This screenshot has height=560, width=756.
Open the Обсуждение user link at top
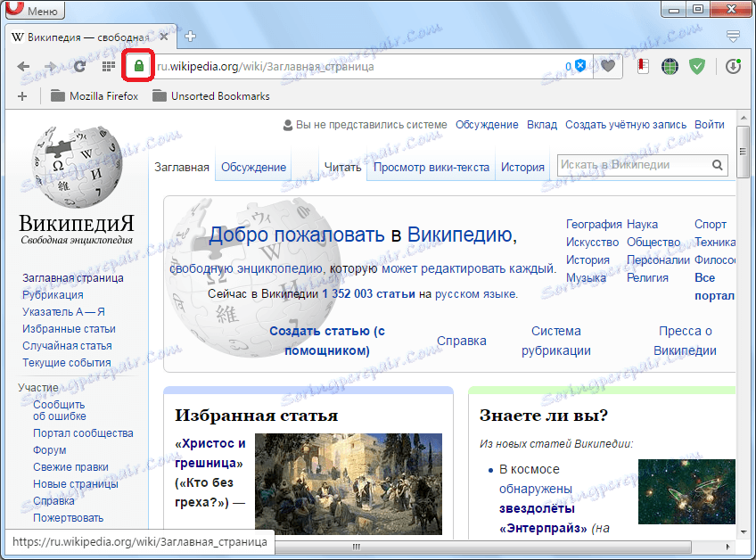point(487,125)
